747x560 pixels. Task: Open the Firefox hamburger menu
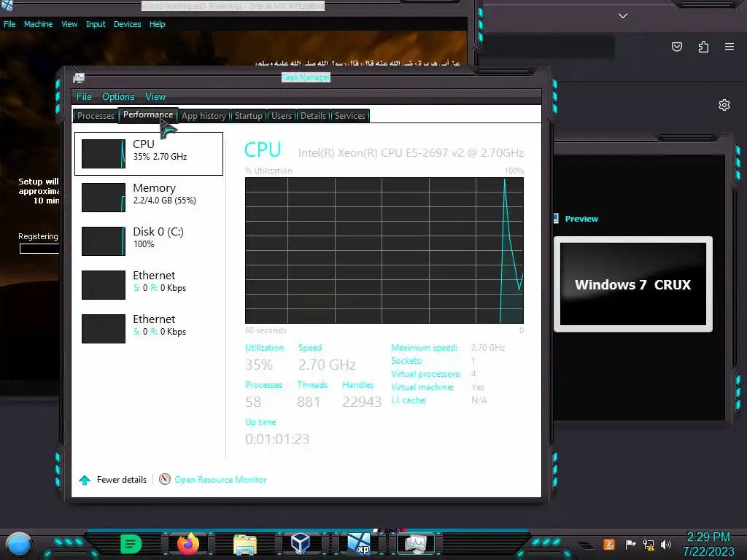click(729, 47)
